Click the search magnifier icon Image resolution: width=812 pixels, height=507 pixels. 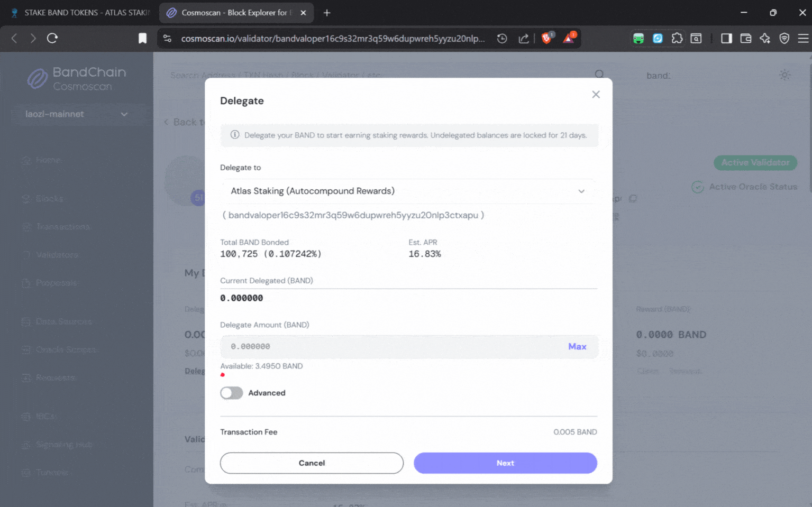(598, 75)
